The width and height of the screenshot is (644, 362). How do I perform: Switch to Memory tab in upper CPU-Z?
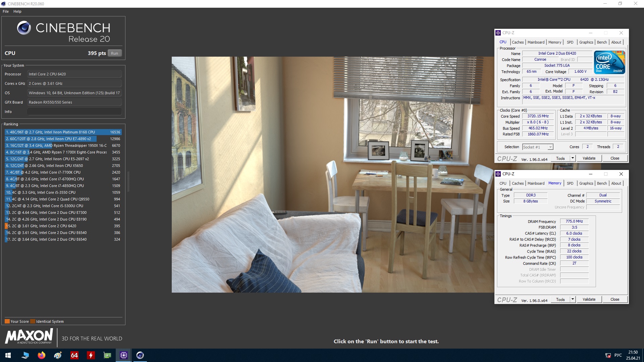pyautogui.click(x=554, y=42)
